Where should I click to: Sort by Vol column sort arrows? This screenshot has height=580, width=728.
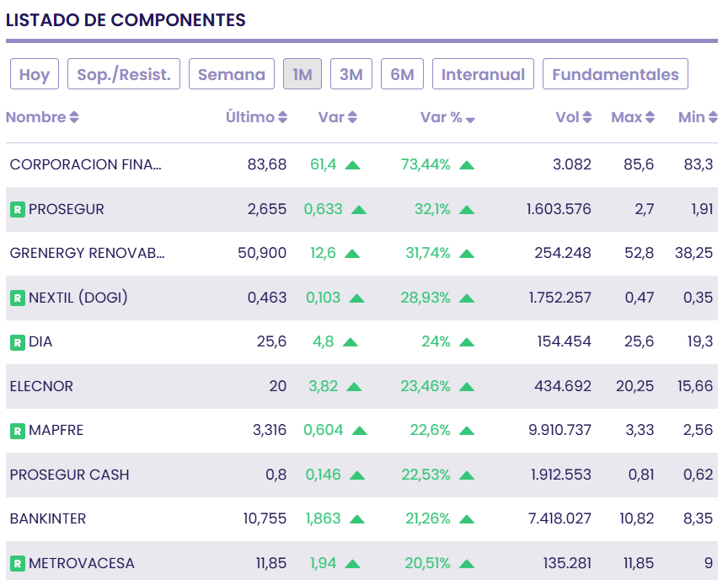(587, 118)
